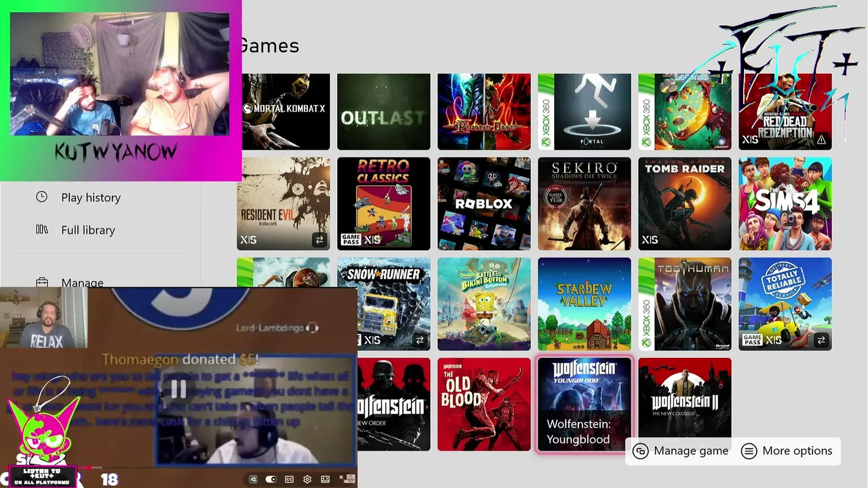Click the swap icon on Resident Evil tile
Viewport: 868px width, 488px height.
(319, 240)
